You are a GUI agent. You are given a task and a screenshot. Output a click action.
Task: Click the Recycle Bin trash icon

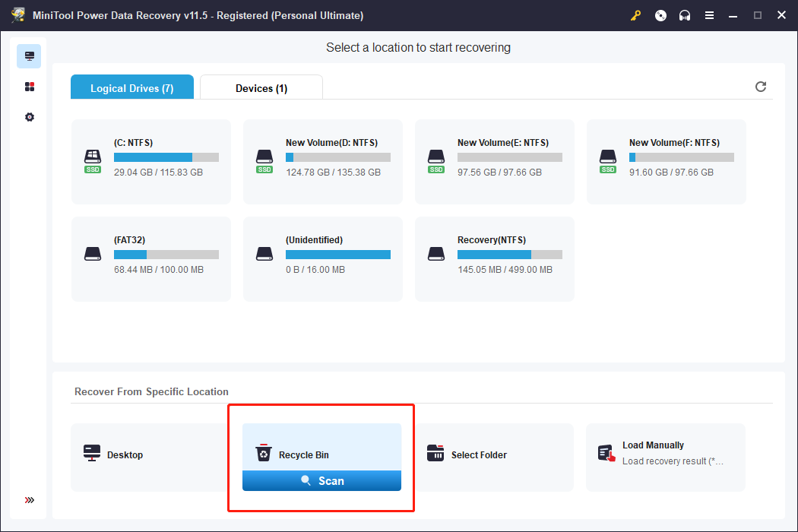[x=264, y=453]
